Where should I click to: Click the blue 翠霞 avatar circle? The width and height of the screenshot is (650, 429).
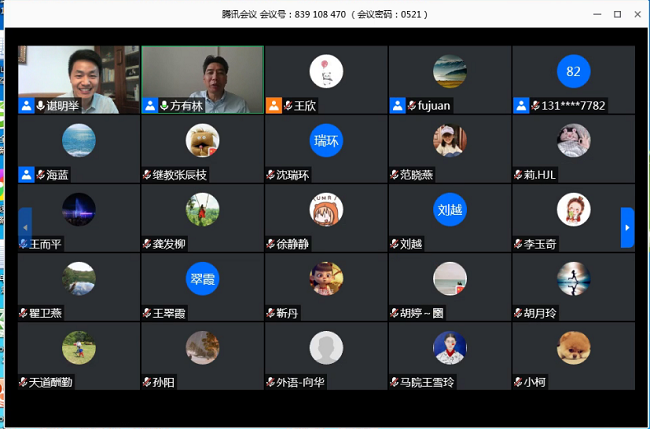click(x=203, y=278)
